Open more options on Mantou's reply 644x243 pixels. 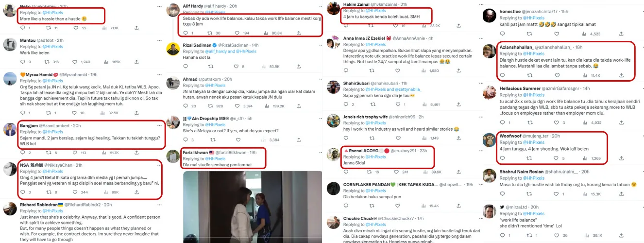(x=159, y=40)
